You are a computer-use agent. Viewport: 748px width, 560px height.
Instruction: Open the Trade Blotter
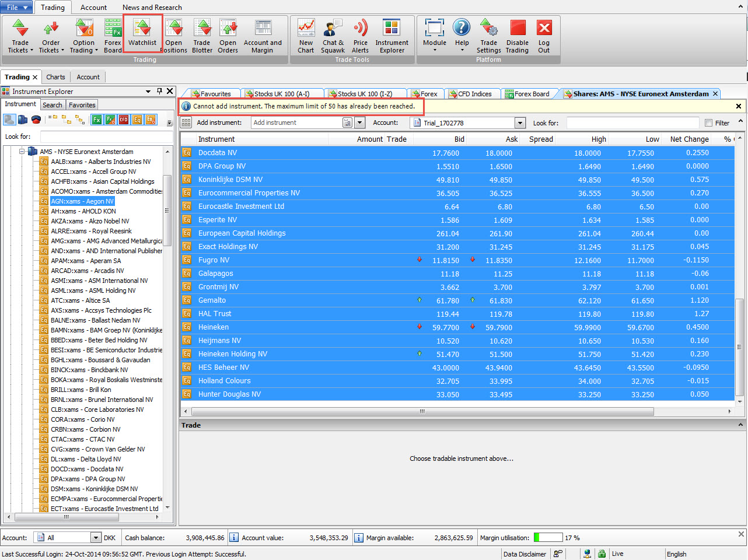[202, 36]
